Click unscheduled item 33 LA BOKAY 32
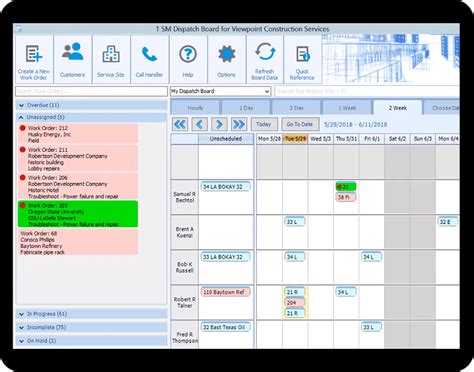 [225, 257]
